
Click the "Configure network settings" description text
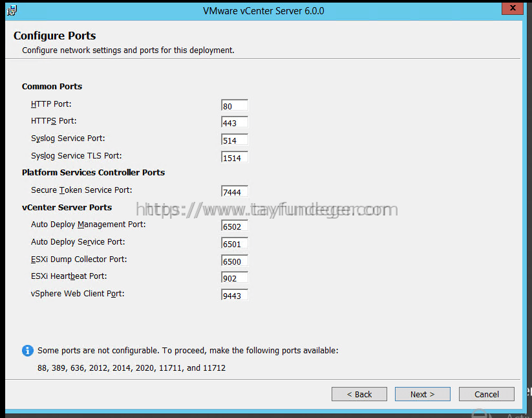click(128, 50)
